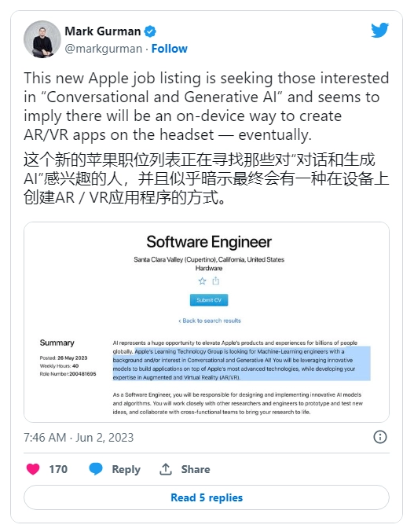Viewport: 414px width, 532px height.
Task: Open the Software Engineer job listing image
Action: pos(207,322)
